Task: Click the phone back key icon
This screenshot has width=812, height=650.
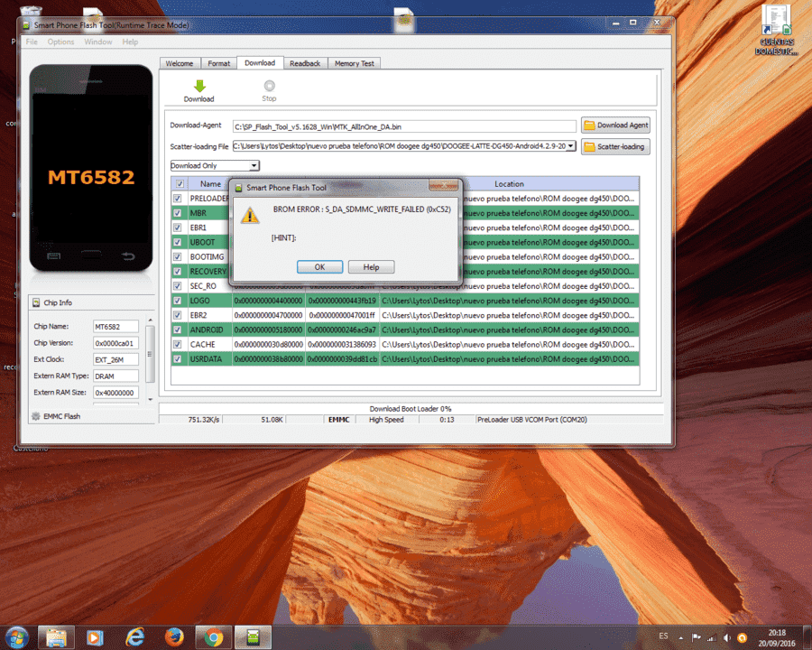Action: point(128,256)
